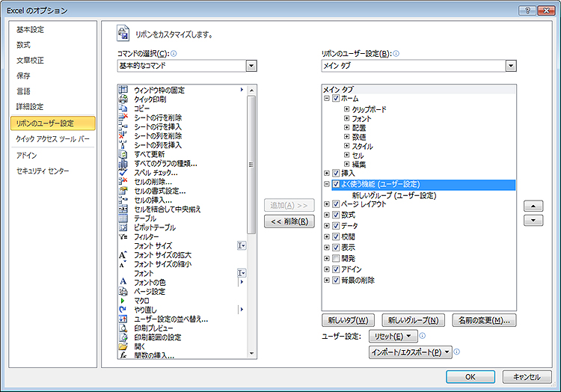Click the Freeze Panes (ウィンドウ枠の固定) command icon
The height and width of the screenshot is (392, 561).
(x=123, y=90)
